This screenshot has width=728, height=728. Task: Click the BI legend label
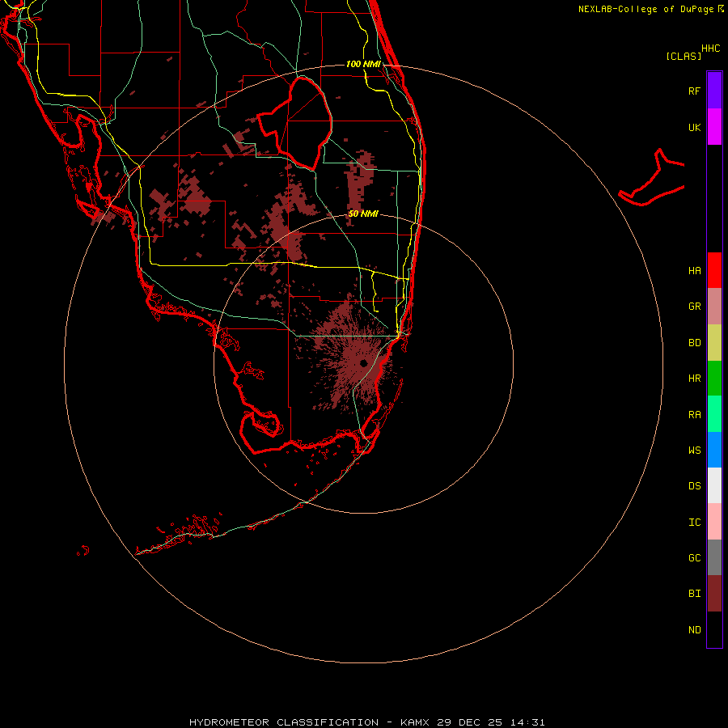694,594
